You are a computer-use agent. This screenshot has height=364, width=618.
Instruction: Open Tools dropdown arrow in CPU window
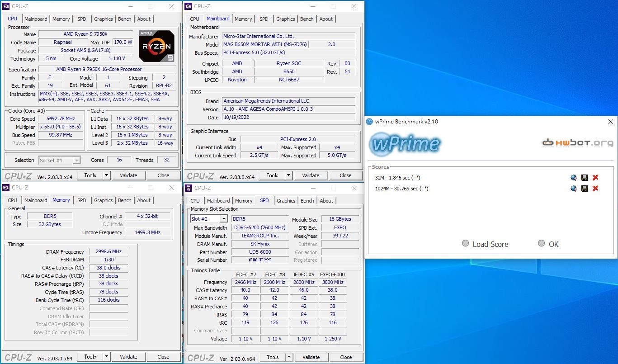[107, 175]
